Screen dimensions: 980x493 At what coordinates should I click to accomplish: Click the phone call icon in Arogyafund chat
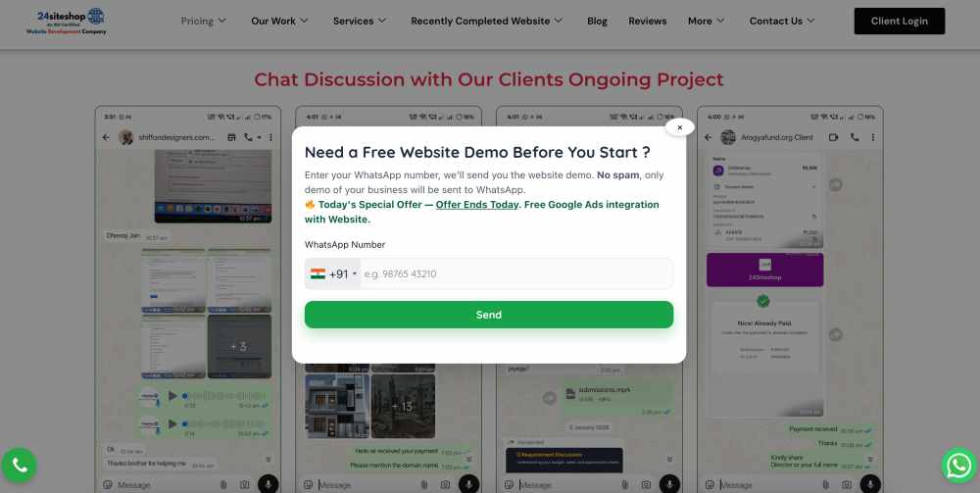[x=855, y=137]
